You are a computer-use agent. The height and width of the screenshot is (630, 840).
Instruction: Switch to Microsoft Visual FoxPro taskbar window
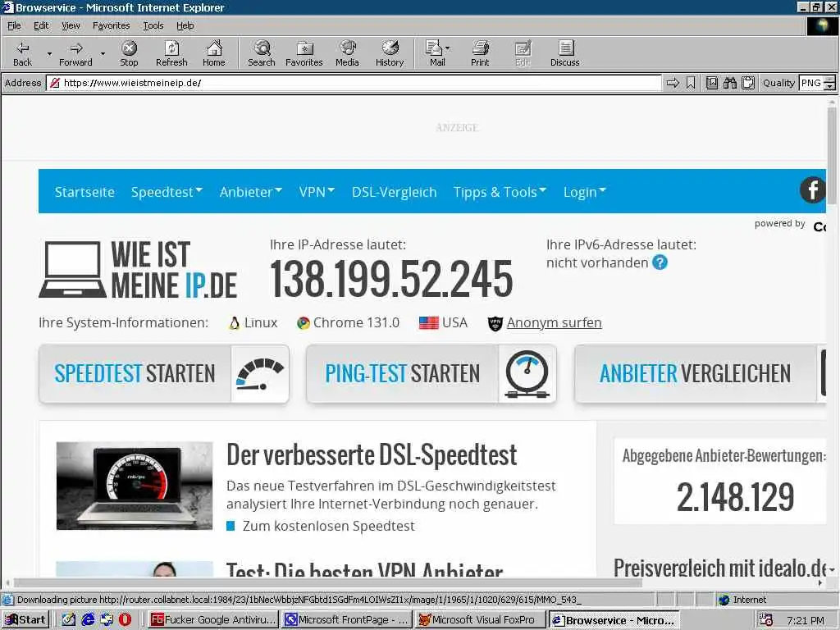coord(481,620)
